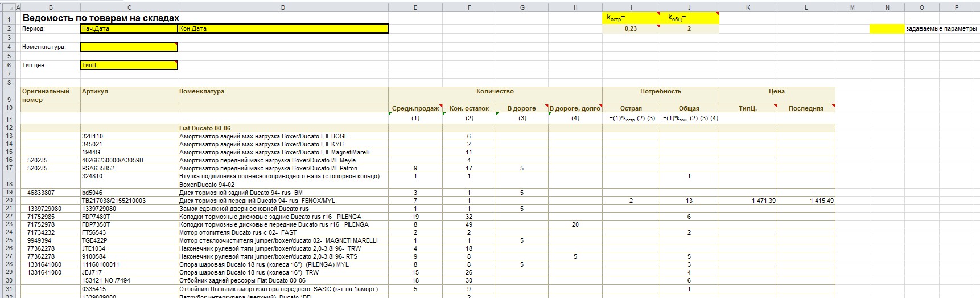Viewport: 980px width, 298px height.
Task: Select the yellow ТипЦ. price type cell
Action: click(x=129, y=65)
